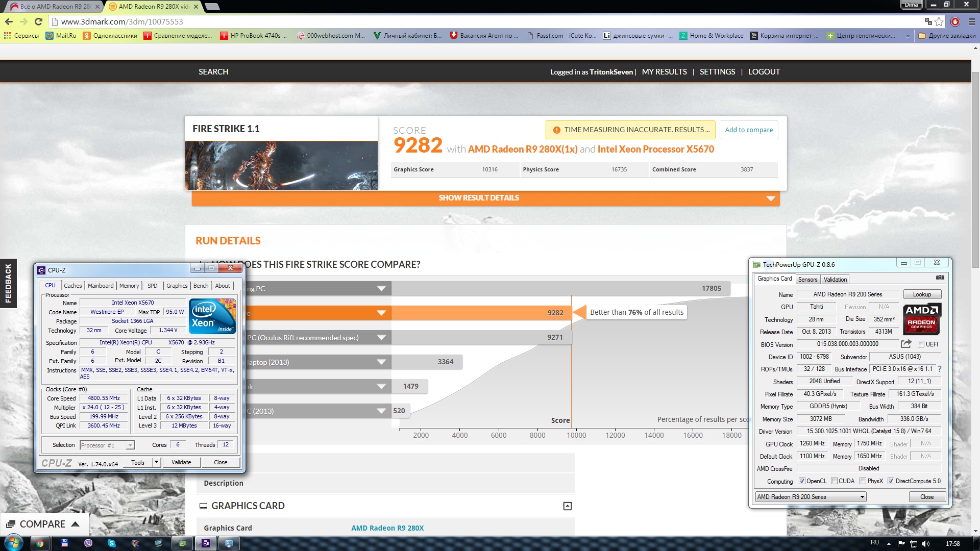
Task: Switch to the Mainboard tab in CPU-Z
Action: point(101,286)
